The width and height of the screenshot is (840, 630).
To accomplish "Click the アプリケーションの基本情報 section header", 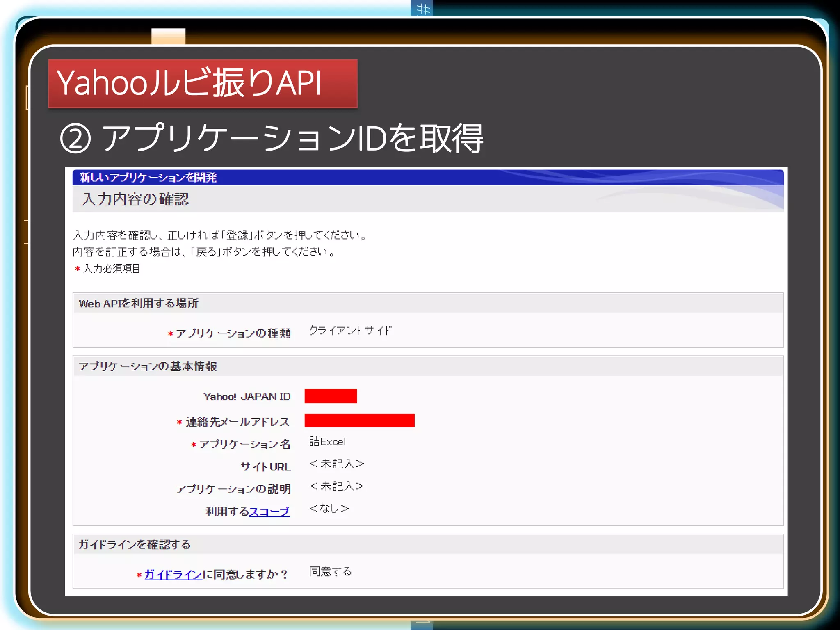I will [x=428, y=366].
